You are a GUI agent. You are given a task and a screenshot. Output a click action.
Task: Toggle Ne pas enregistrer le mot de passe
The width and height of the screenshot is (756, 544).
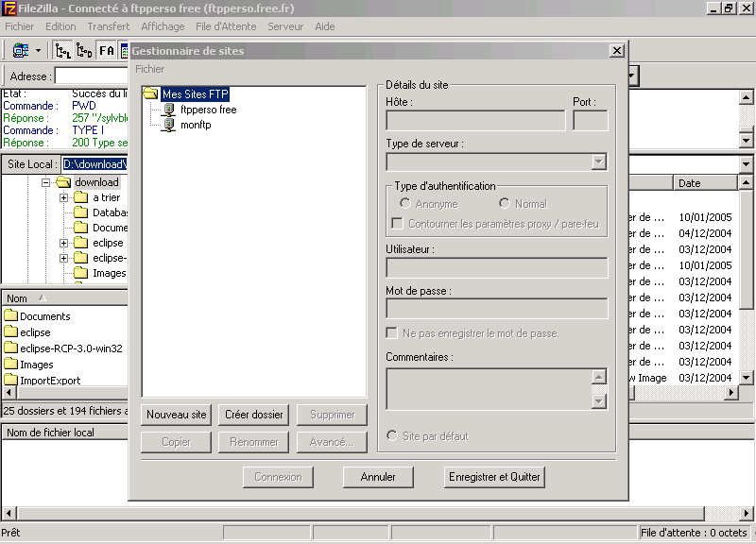pyautogui.click(x=392, y=333)
